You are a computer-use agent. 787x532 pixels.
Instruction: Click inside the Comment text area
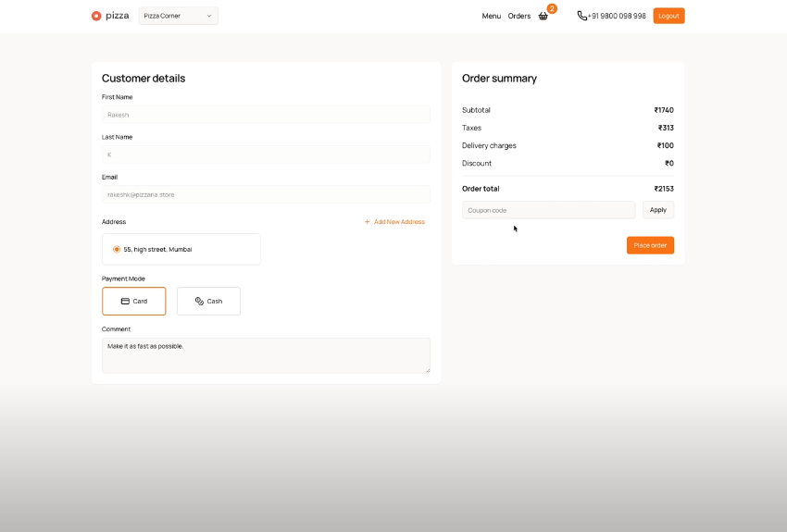coord(266,355)
